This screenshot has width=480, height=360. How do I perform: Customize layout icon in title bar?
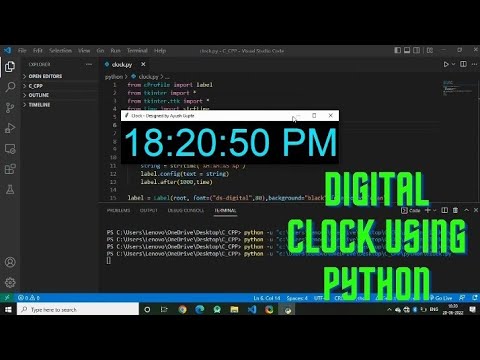[x=430, y=50]
